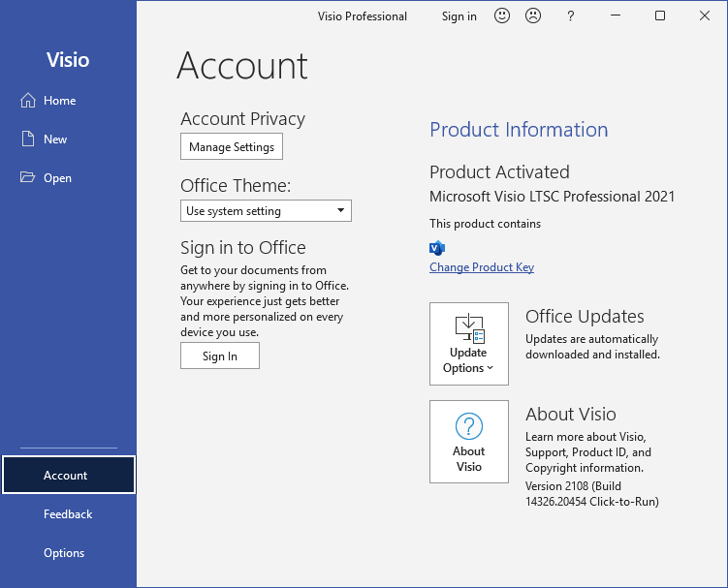This screenshot has height=588, width=728.
Task: Click the 'Sign in to Office' heading
Action: pyautogui.click(x=242, y=248)
